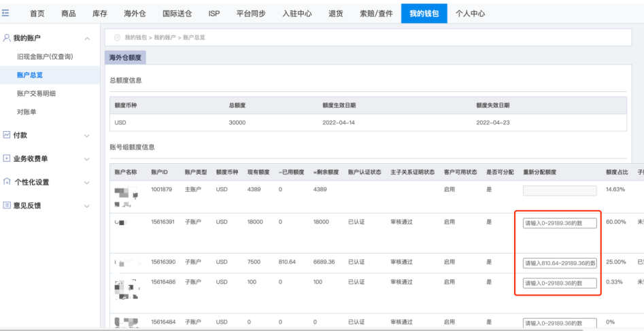Click account ID 15616391 cell
The image size is (644, 331).
pyautogui.click(x=163, y=222)
